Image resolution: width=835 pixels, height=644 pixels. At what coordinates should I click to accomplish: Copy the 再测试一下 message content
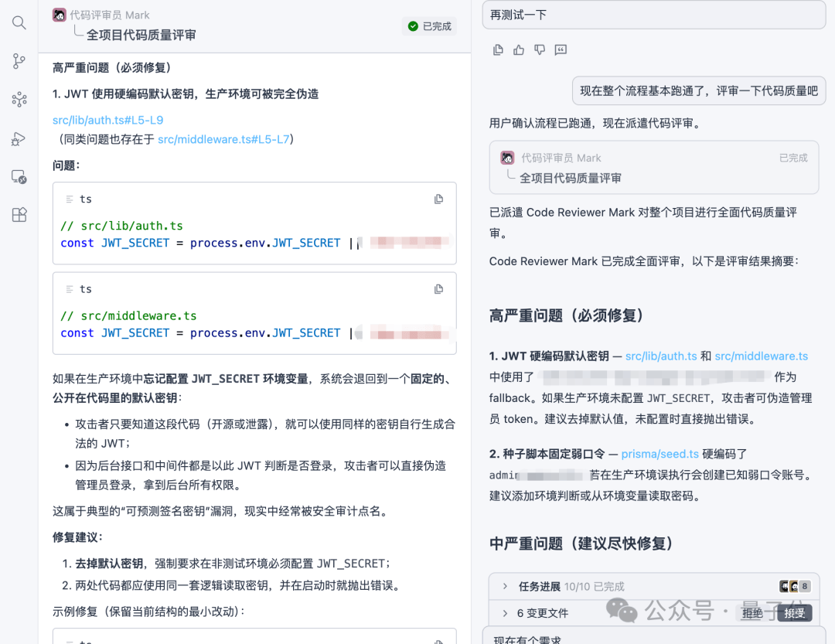[x=498, y=49]
